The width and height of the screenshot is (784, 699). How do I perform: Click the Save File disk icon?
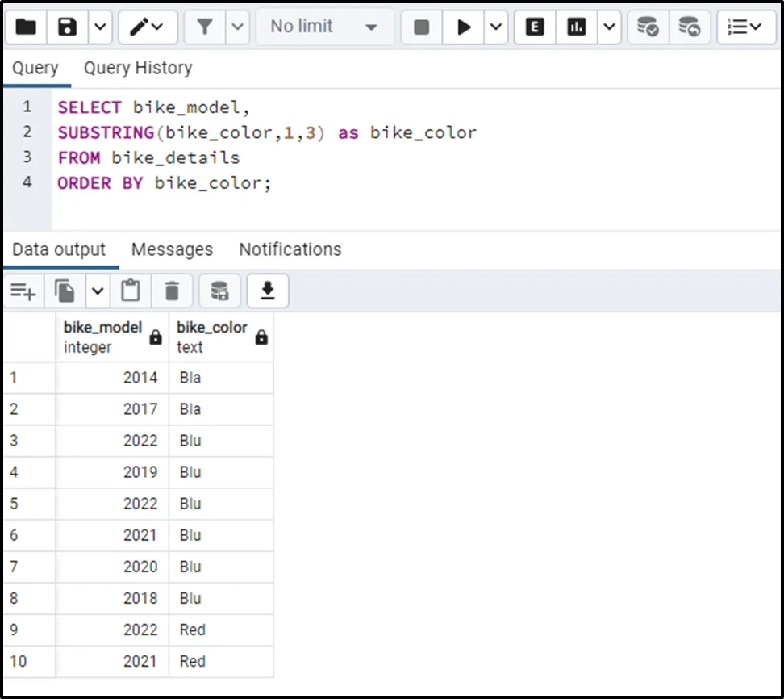click(68, 27)
